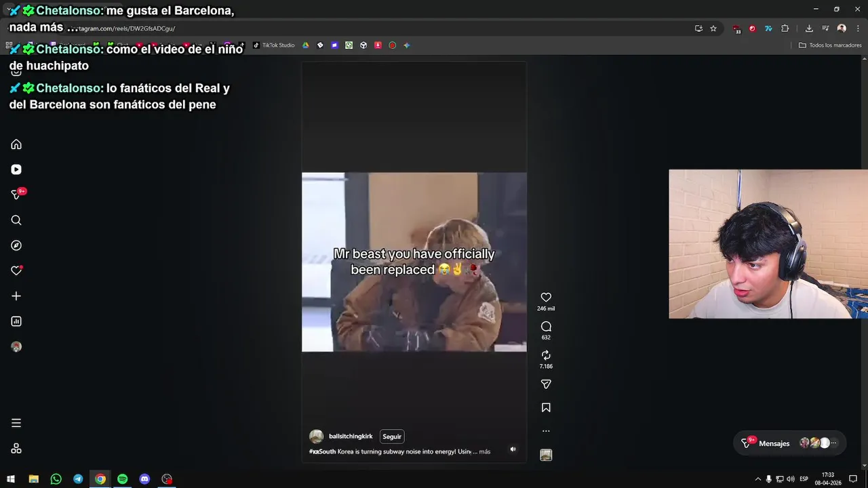Open Notifications heart in the sidebar
The image size is (868, 488).
[x=16, y=270]
